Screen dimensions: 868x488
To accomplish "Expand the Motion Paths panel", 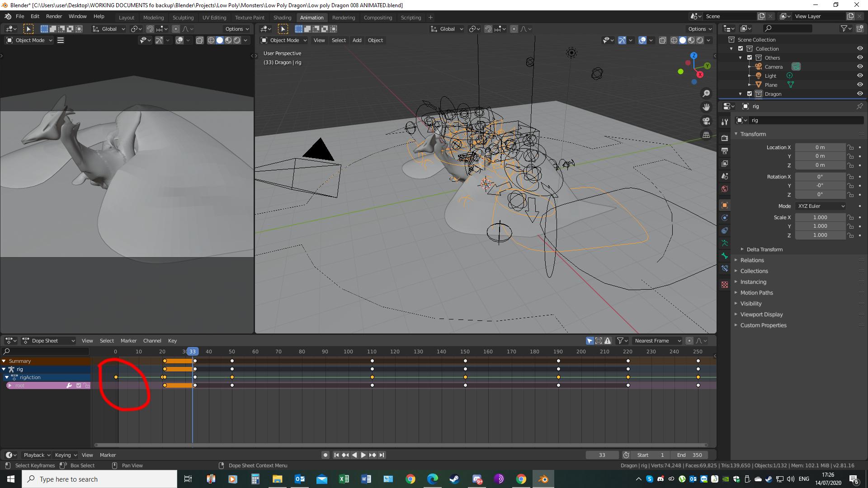I will pos(756,293).
